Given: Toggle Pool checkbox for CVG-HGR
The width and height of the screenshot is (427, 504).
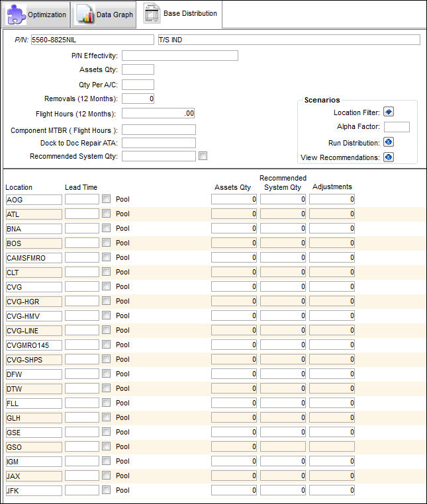Looking at the screenshot, I should 106,301.
